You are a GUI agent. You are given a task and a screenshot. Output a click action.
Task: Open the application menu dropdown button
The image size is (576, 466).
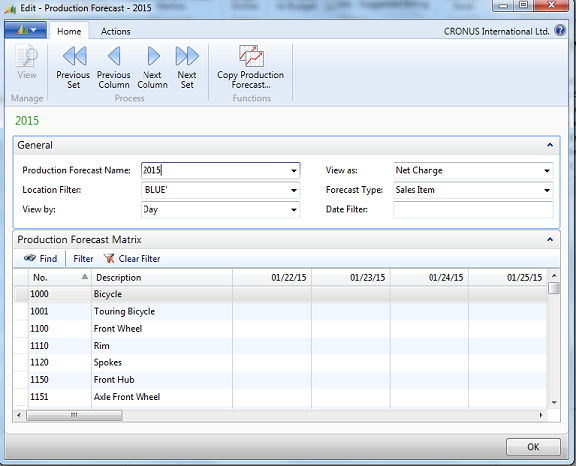(x=26, y=30)
